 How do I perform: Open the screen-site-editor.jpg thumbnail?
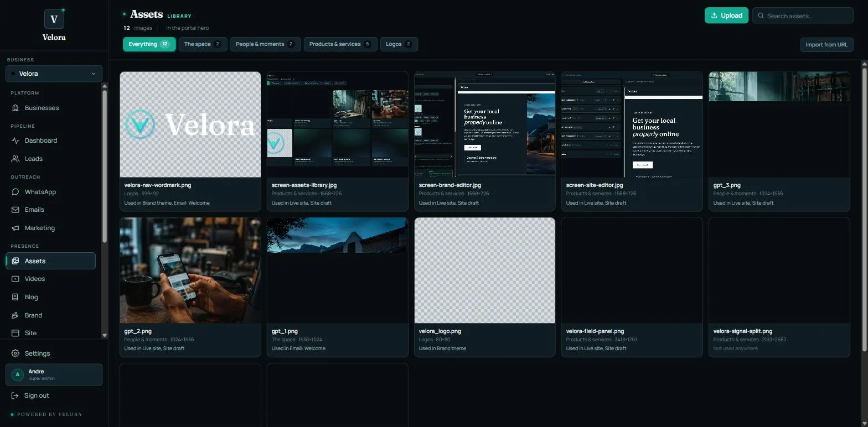(632, 124)
